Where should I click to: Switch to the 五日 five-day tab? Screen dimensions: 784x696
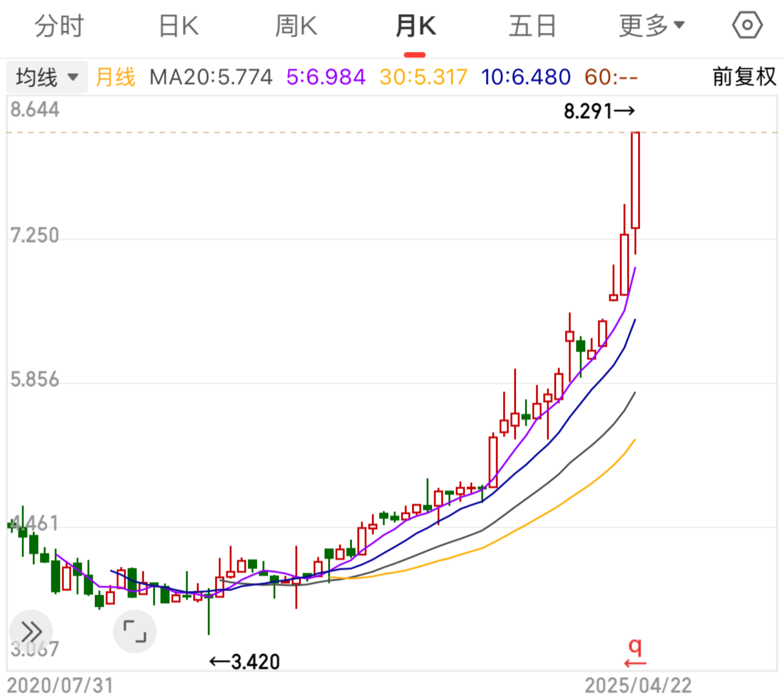pyautogui.click(x=532, y=26)
